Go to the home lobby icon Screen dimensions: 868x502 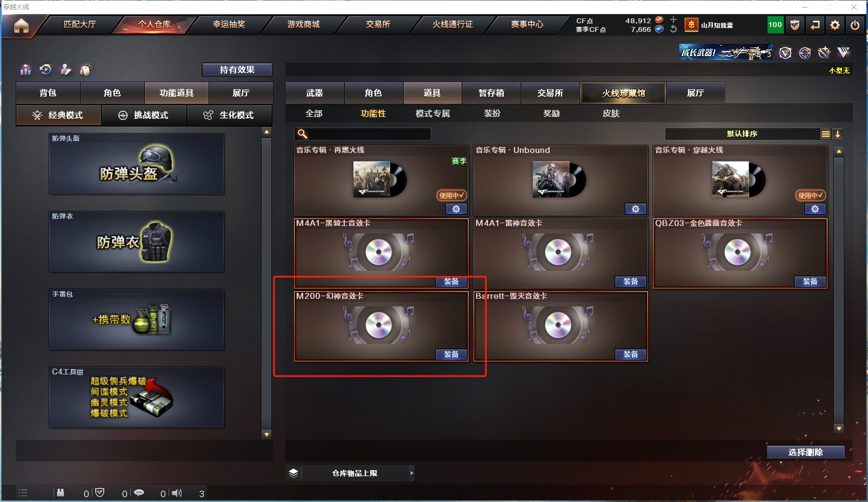point(21,25)
